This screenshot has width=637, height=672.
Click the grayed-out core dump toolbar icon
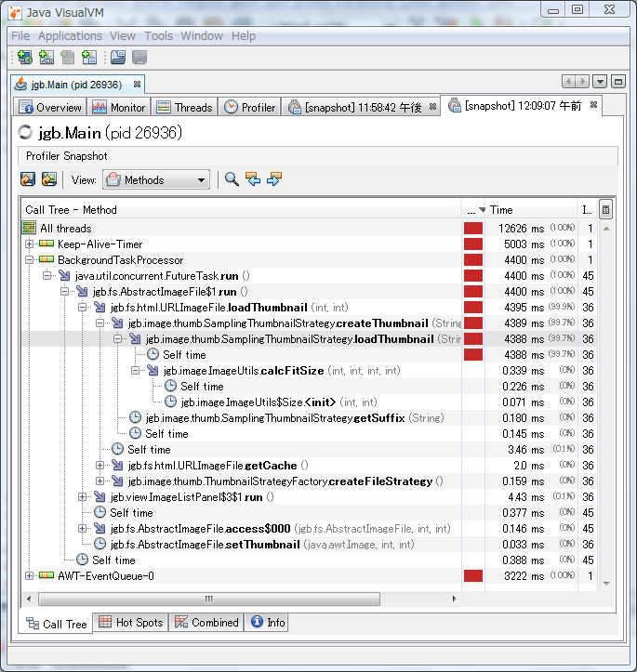[67, 57]
